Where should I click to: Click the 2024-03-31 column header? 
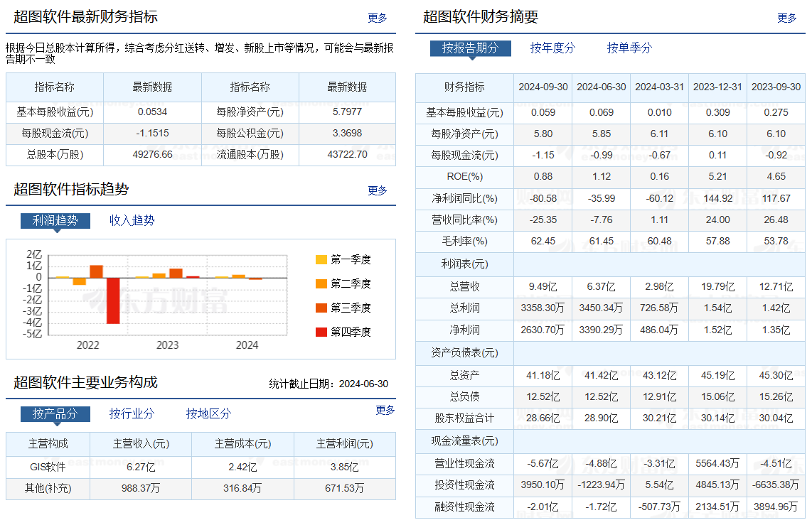click(659, 87)
